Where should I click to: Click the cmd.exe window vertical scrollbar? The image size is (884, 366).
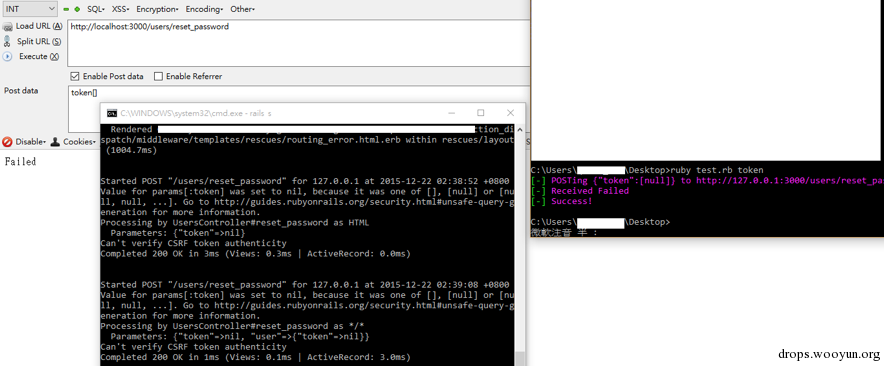click(x=520, y=245)
